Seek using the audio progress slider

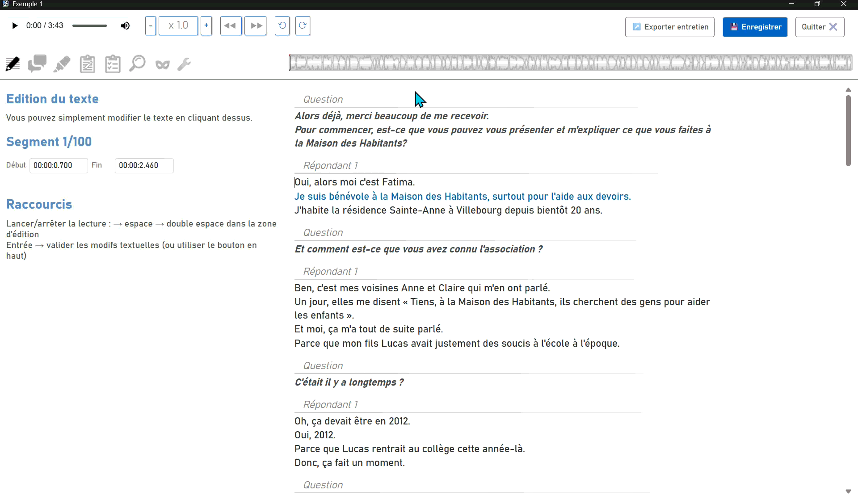(90, 25)
